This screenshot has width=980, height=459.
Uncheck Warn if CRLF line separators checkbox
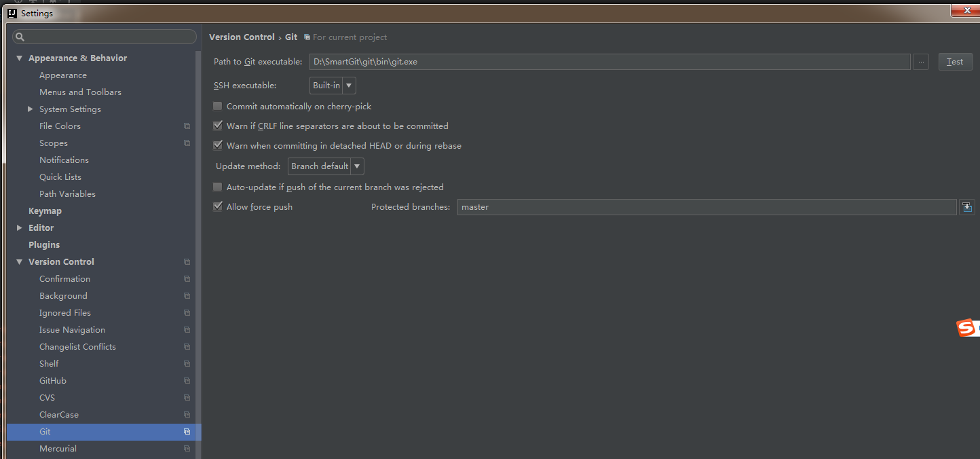coord(218,126)
